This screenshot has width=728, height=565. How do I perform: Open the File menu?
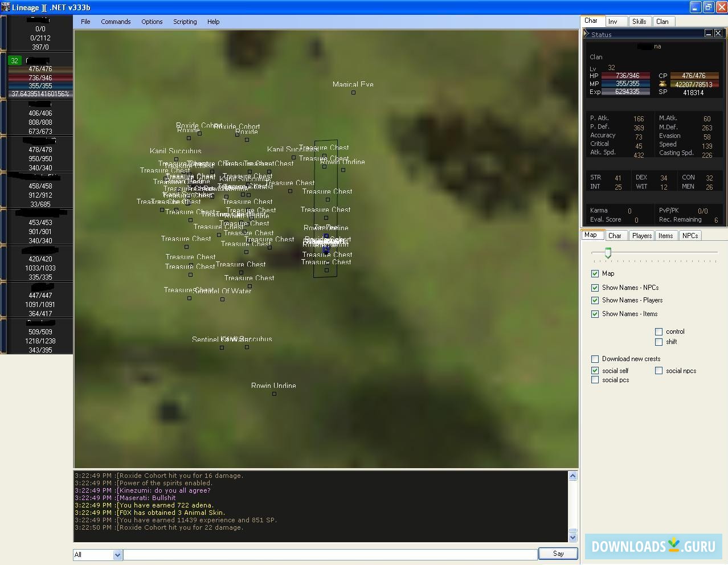[x=85, y=22]
